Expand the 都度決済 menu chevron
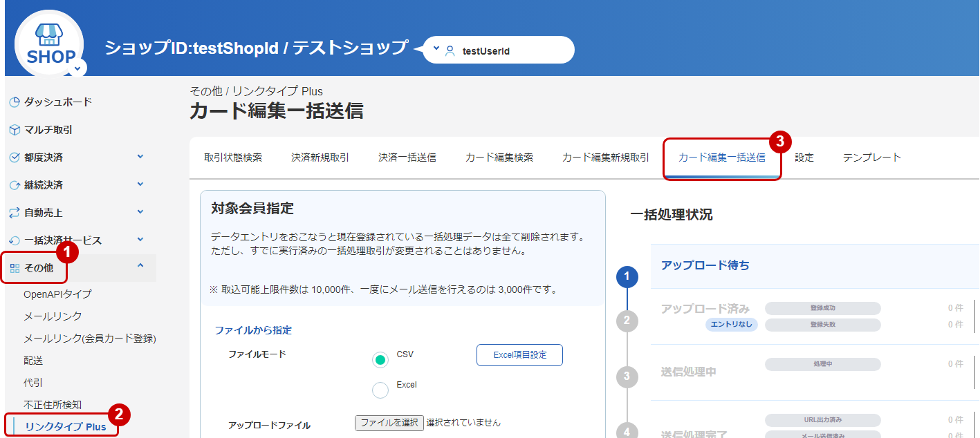Viewport: 980px width, 438px height. (x=140, y=157)
